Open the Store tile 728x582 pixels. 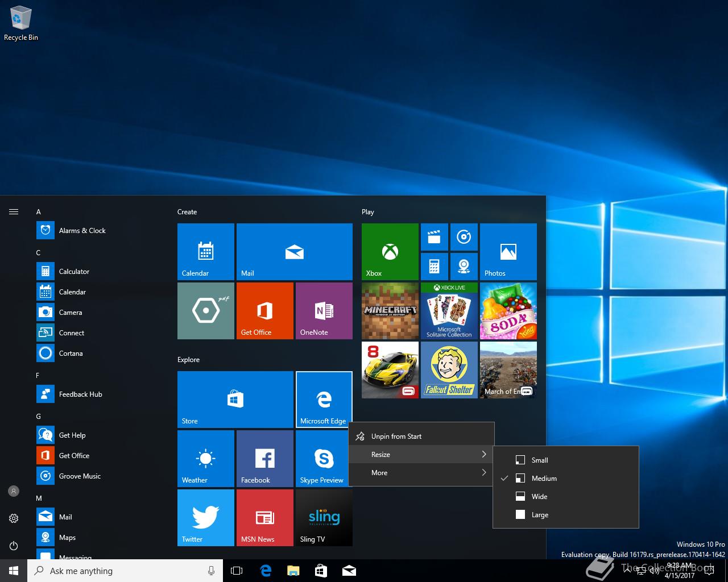point(235,400)
